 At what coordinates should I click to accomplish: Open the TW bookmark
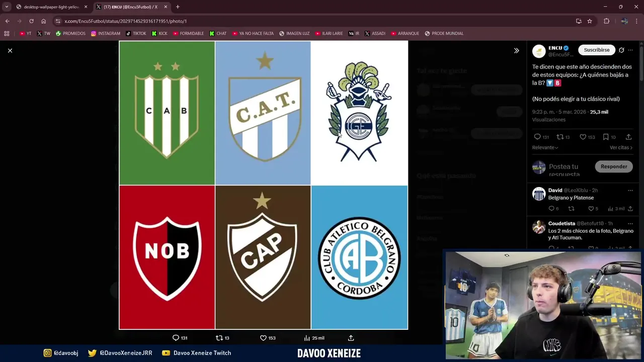43,34
